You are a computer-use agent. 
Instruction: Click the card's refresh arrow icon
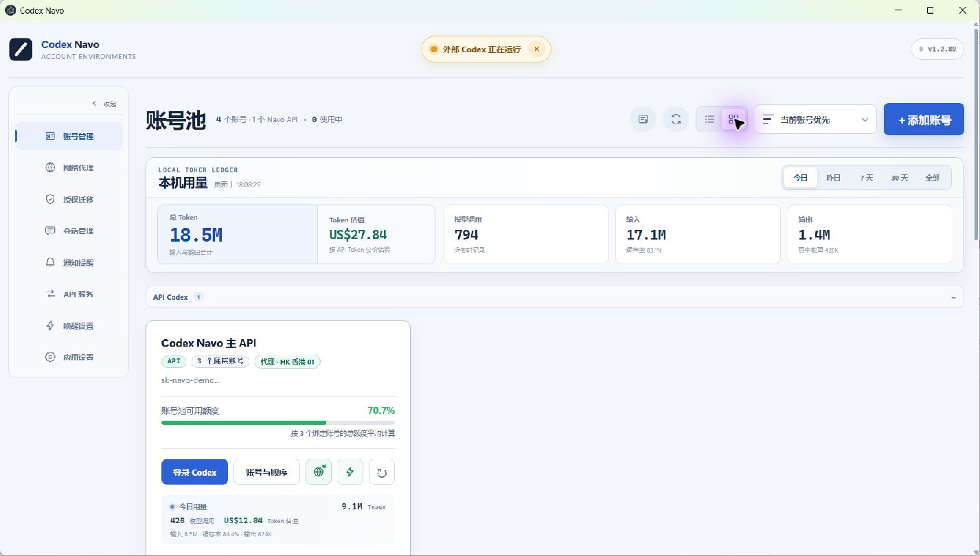(x=382, y=472)
